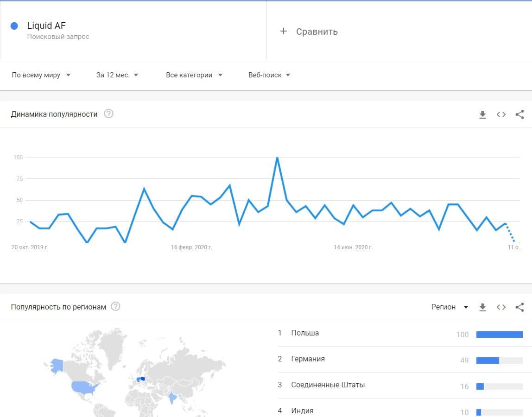Open the Регион view selector dropdown
This screenshot has height=417, width=532.
(x=450, y=307)
